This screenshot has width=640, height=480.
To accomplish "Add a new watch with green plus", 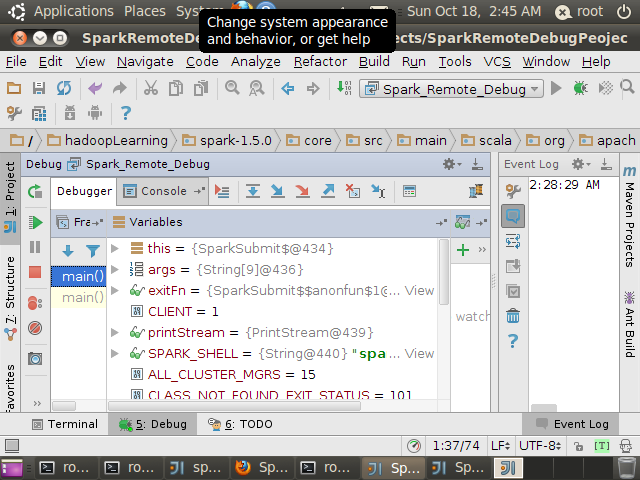I will point(463,250).
